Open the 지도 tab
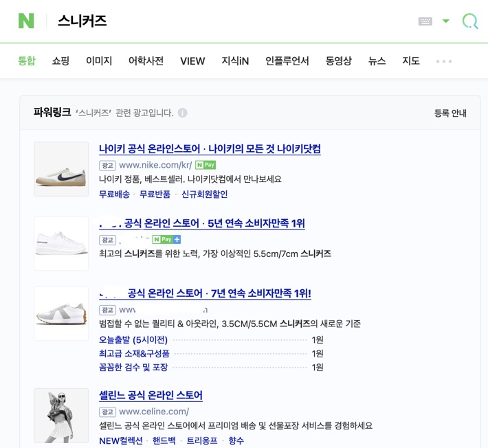The image size is (488, 448). coord(411,60)
